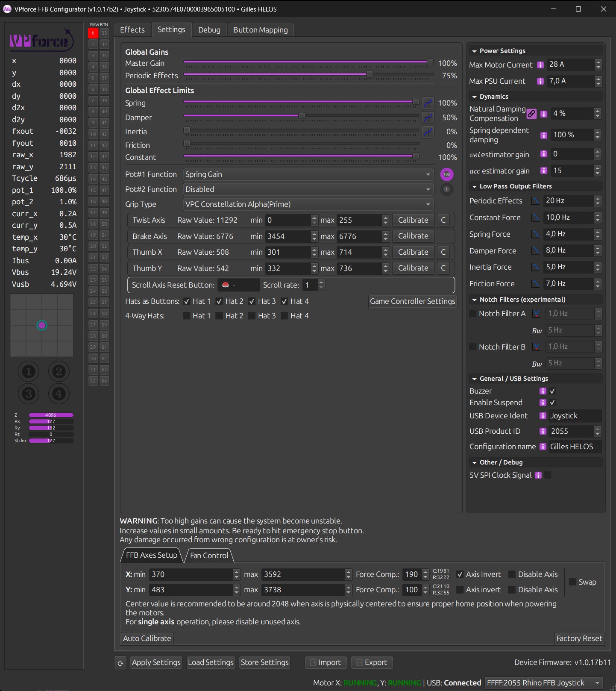Show info for Enable Suspend
The image size is (616, 691).
pyautogui.click(x=543, y=403)
